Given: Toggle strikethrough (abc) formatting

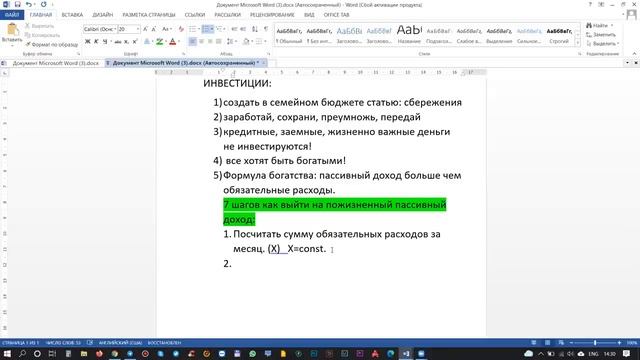Looking at the screenshot, I should [x=118, y=42].
